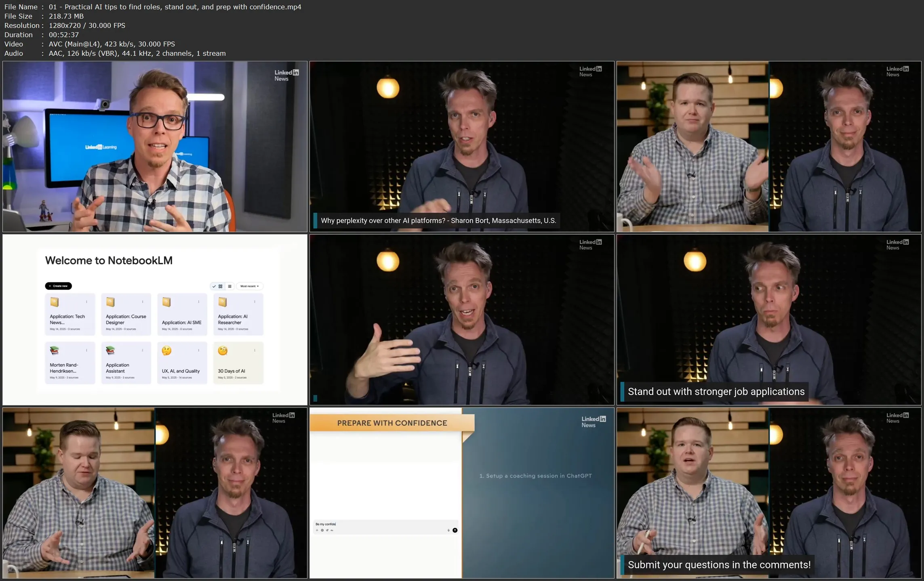Screen dimensions: 924x581
Task: Open options menu on Application: AI SME card
Action: [x=198, y=302]
